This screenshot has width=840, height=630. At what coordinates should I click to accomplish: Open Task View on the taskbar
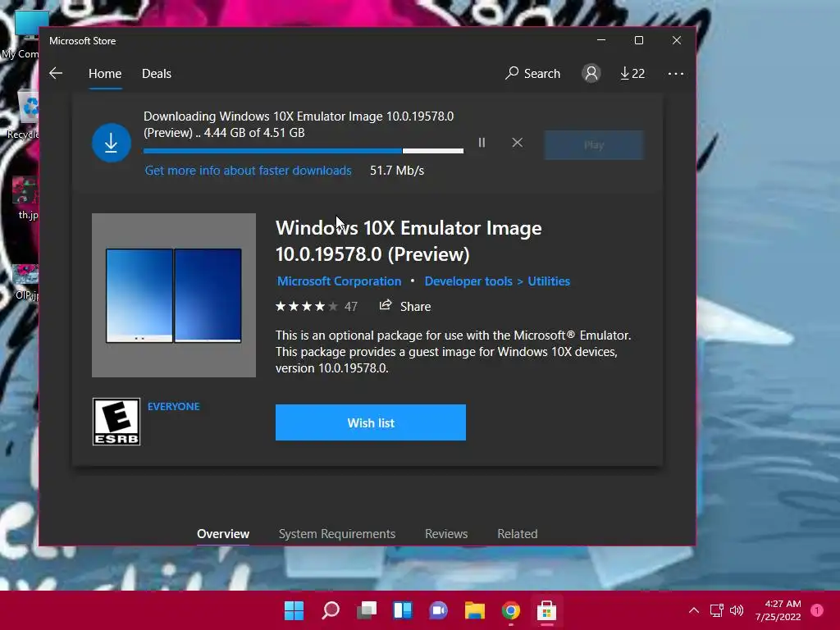click(x=367, y=610)
